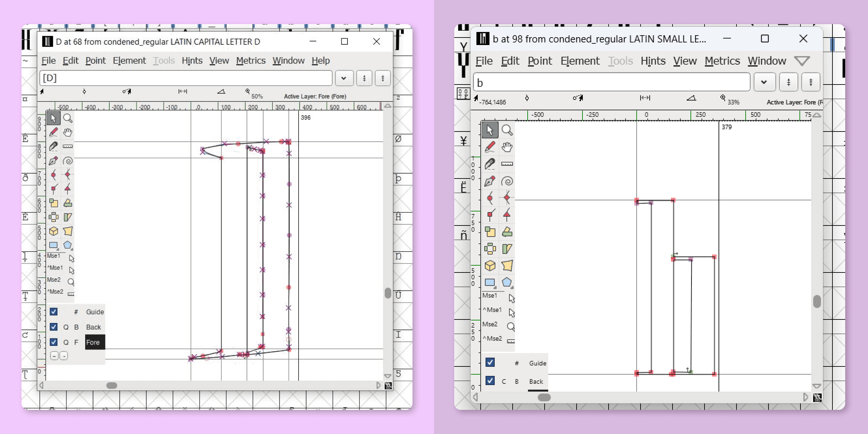Choose the 3D rotate cube tool in the D window
This screenshot has width=868, height=434.
click(53, 231)
